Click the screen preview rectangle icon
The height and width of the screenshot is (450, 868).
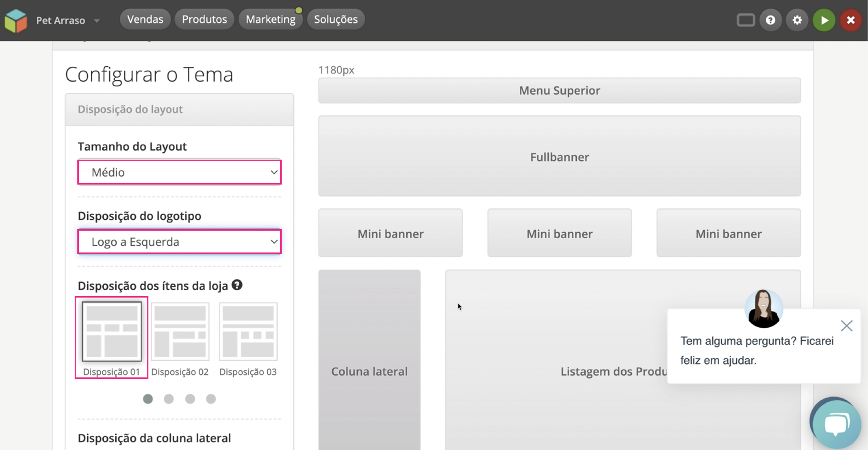[746, 20]
